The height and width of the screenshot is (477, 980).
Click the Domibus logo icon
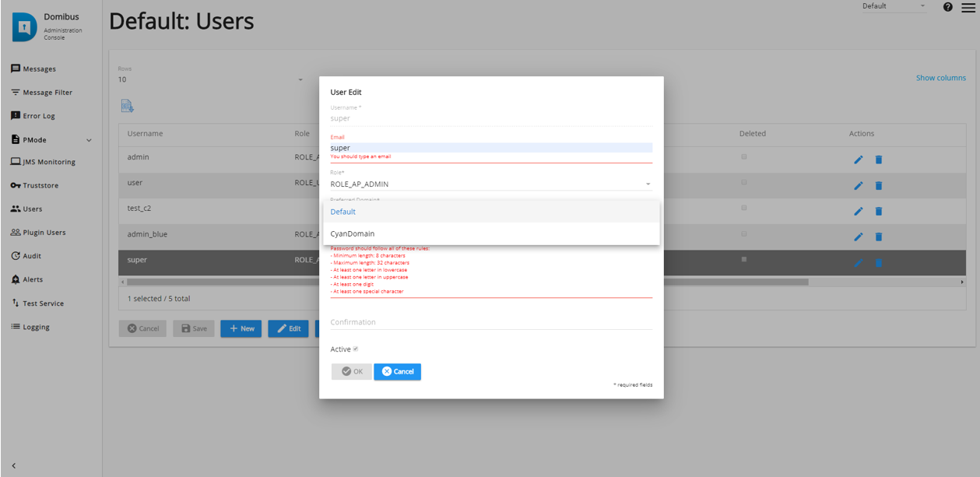pos(24,27)
